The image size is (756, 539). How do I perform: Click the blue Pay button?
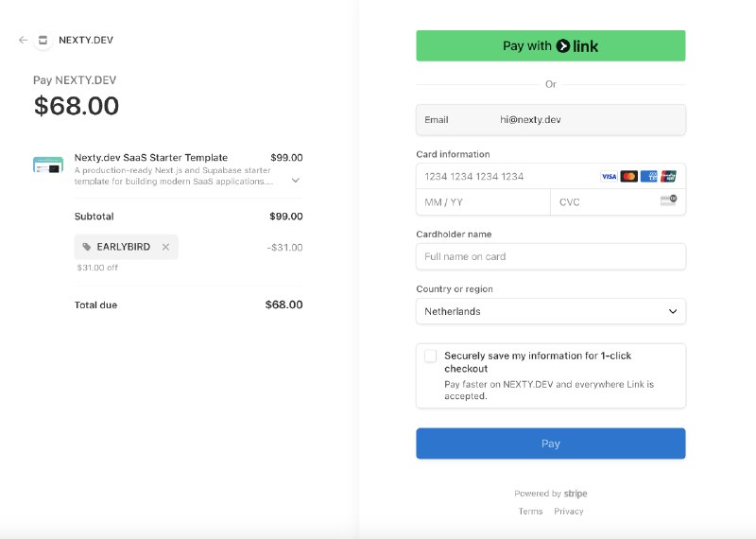click(x=551, y=443)
